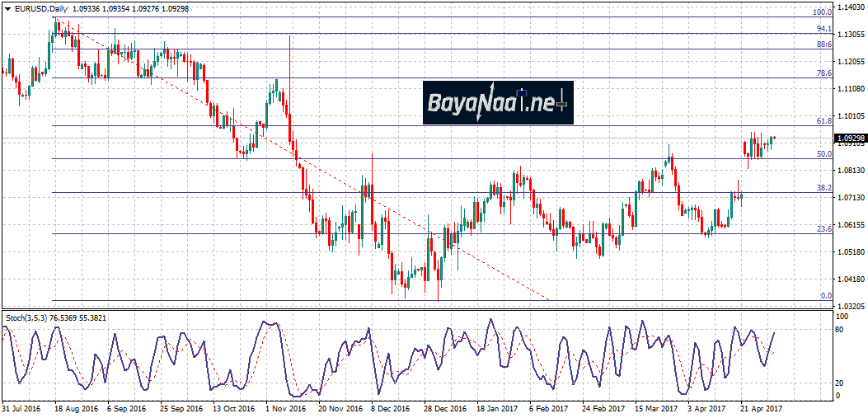The image size is (868, 418).
Task: Click the 1.14030 price on the scale
Action: [850, 7]
